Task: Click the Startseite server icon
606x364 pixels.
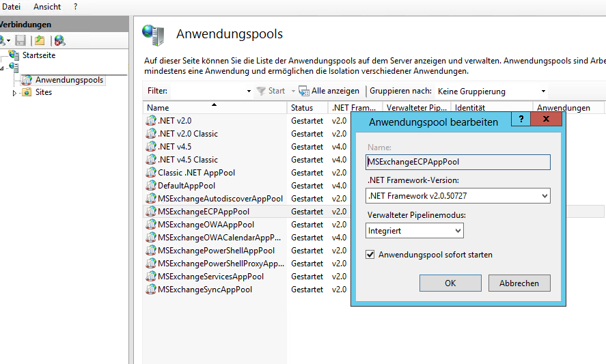Action: (x=14, y=55)
